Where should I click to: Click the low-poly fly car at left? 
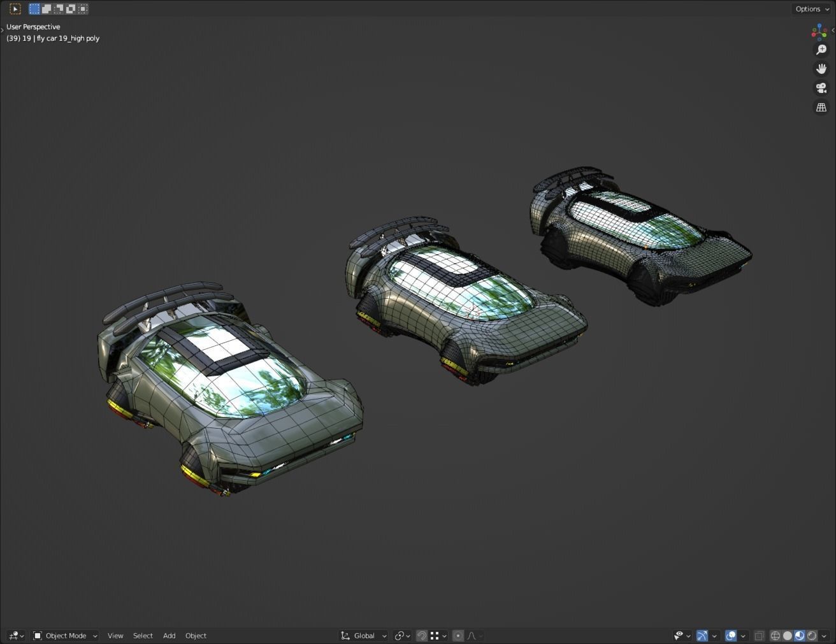pos(229,389)
